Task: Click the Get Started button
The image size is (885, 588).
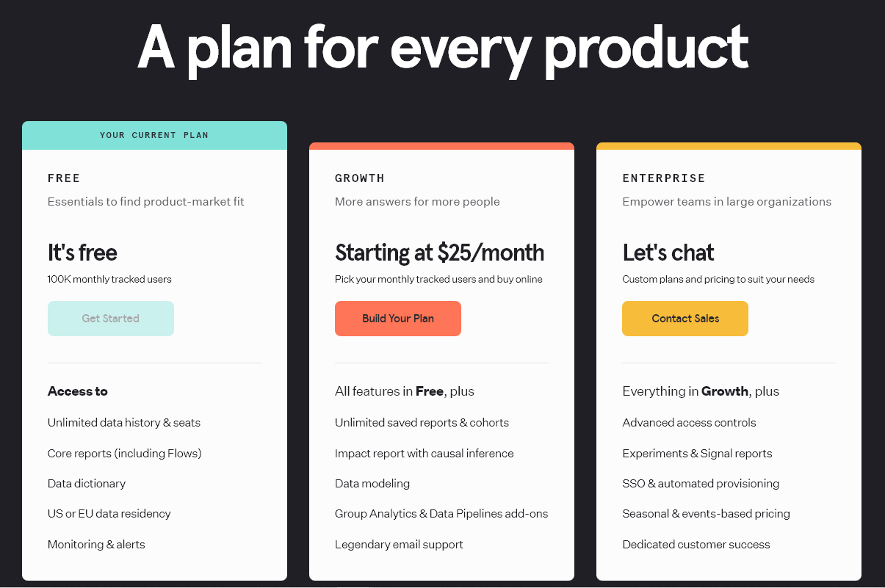Action: 111,319
